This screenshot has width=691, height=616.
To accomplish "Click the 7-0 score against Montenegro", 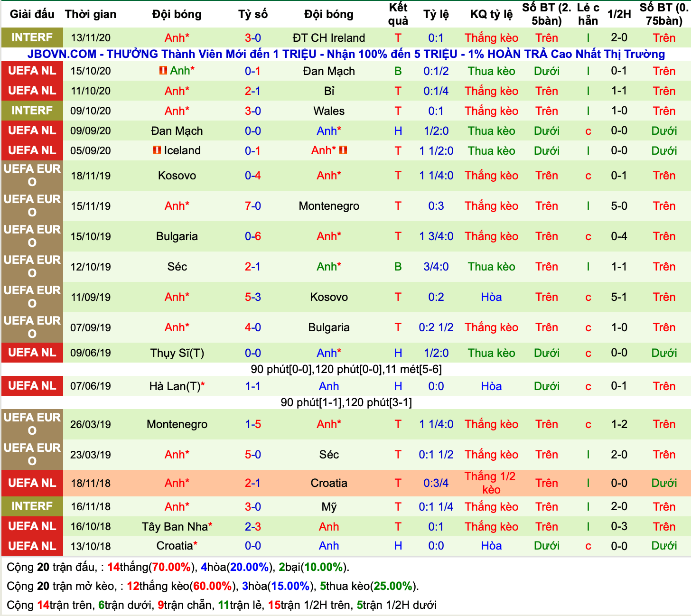I will tap(253, 206).
